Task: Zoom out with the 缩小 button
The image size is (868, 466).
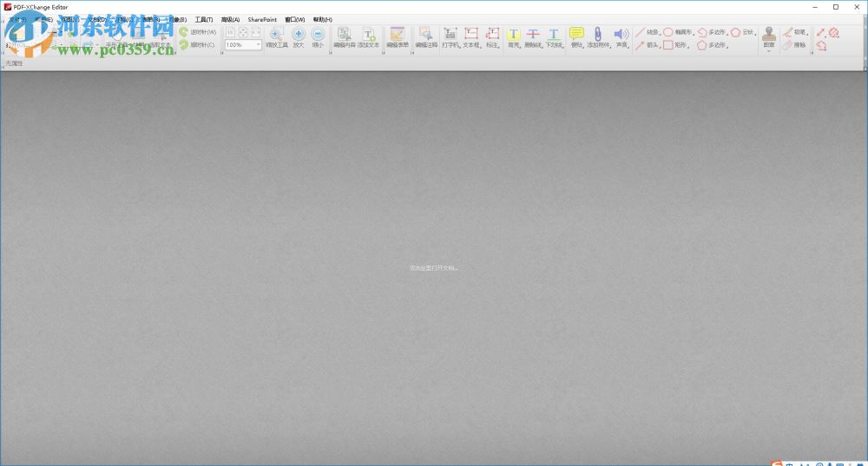Action: coord(318,38)
